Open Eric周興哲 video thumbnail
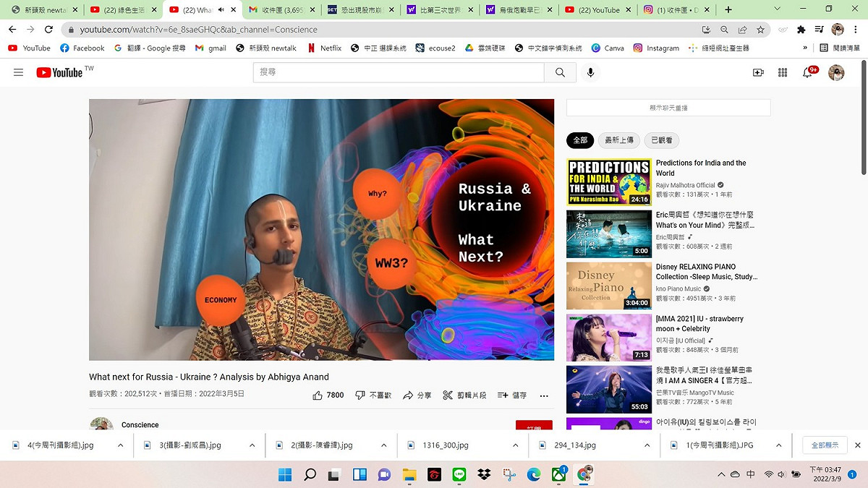This screenshot has height=488, width=868. (609, 234)
